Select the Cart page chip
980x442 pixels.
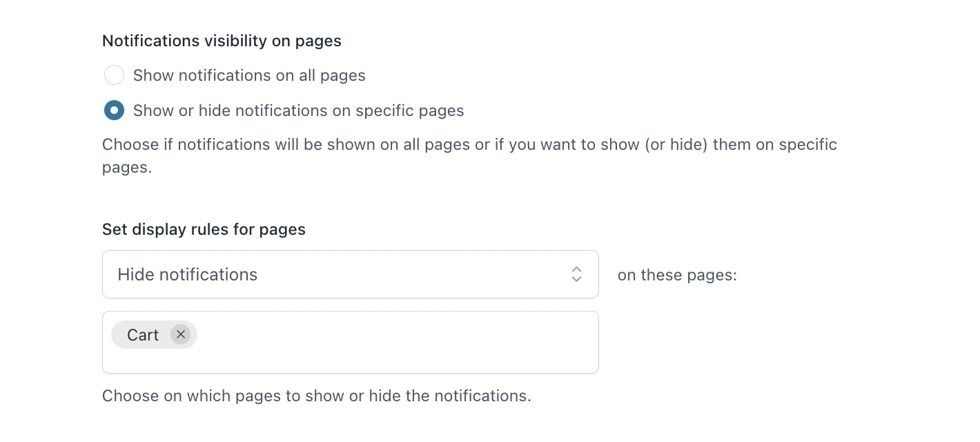[x=154, y=334]
